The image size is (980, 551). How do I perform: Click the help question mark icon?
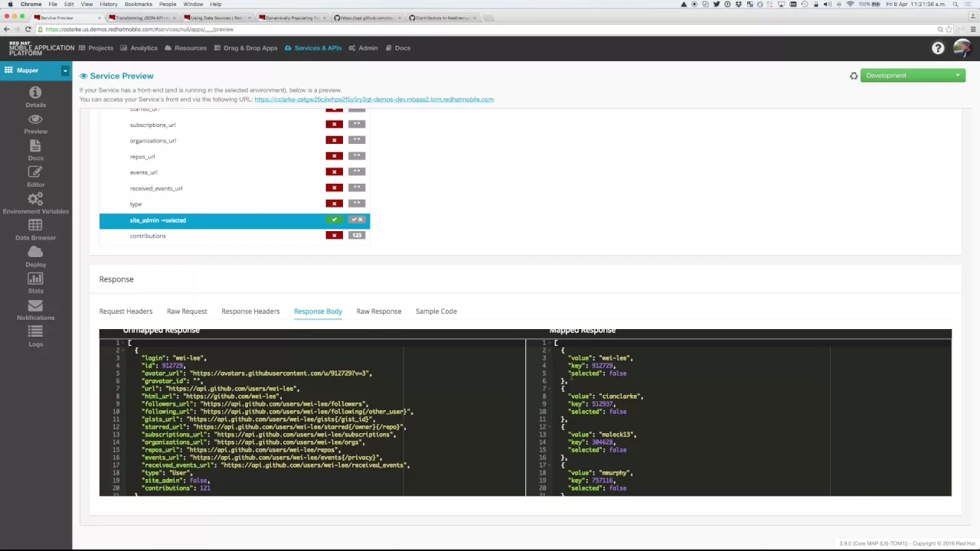(x=938, y=48)
